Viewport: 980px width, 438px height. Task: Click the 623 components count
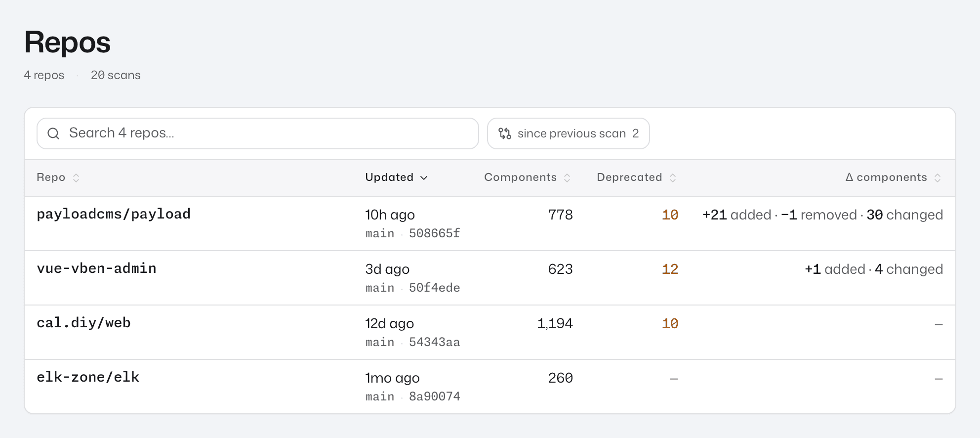coord(561,269)
